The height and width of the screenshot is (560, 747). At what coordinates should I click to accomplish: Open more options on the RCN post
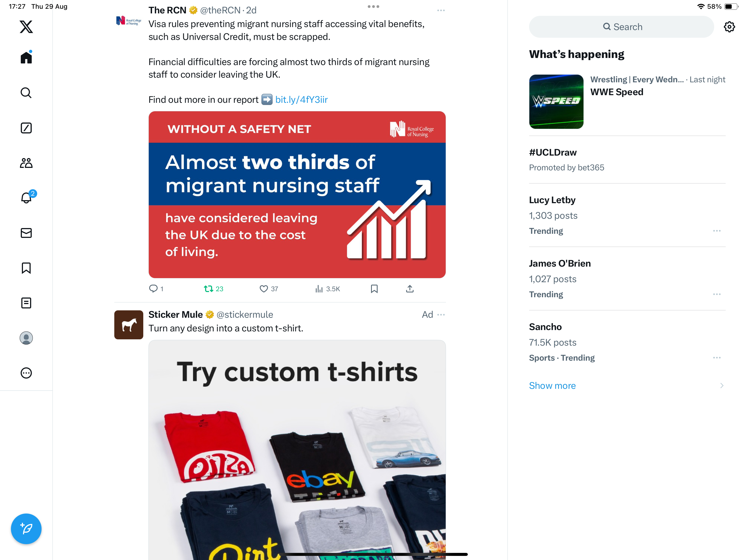click(x=441, y=10)
